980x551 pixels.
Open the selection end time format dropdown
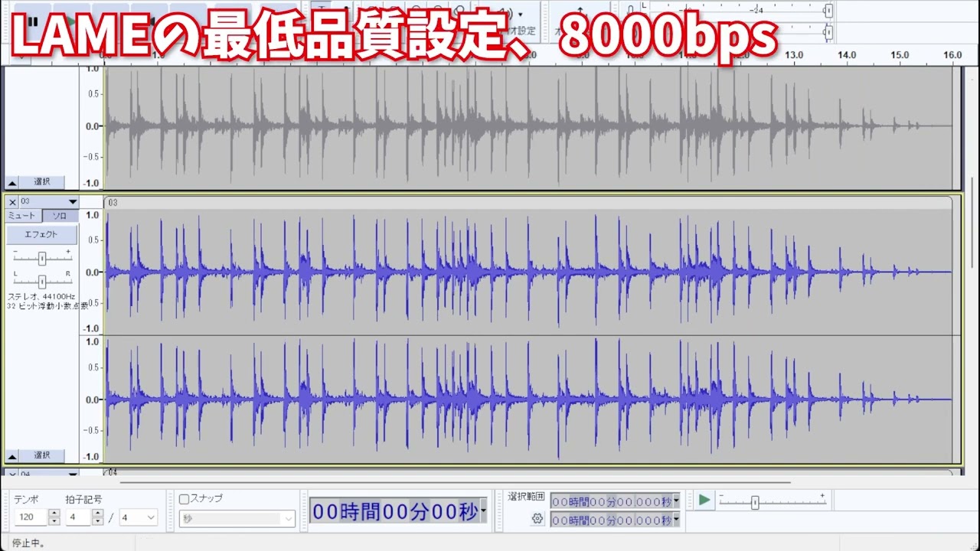pyautogui.click(x=676, y=520)
